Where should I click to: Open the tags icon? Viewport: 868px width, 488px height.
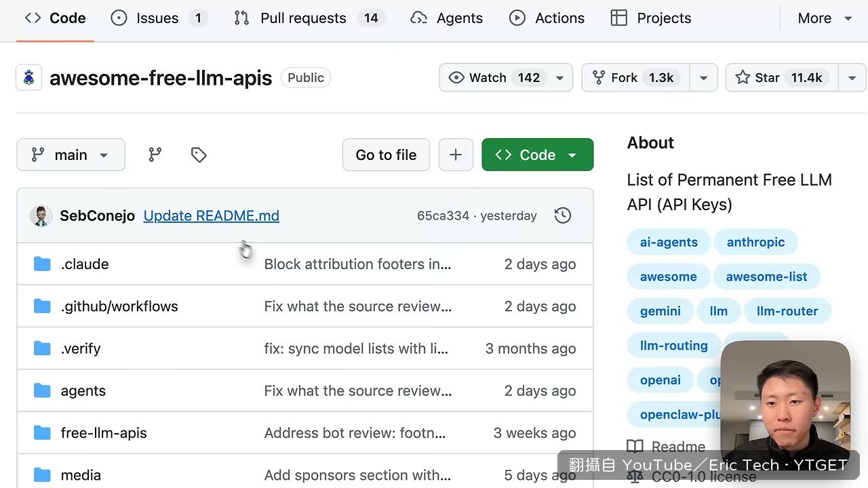point(199,155)
